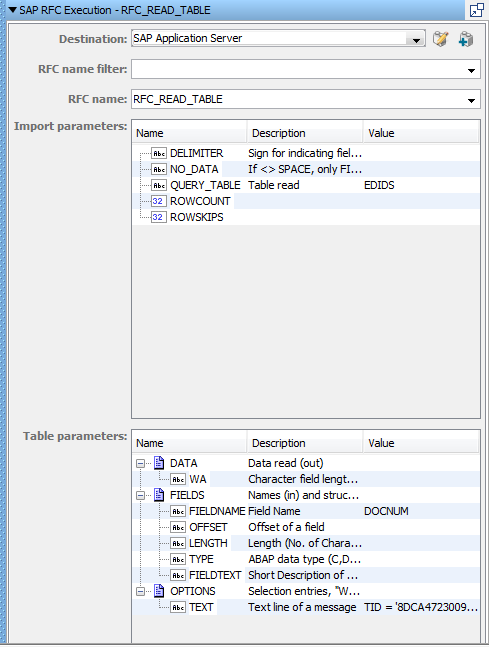Viewport: 489px width, 647px height.
Task: Select the TYPE field row
Action: (x=306, y=560)
